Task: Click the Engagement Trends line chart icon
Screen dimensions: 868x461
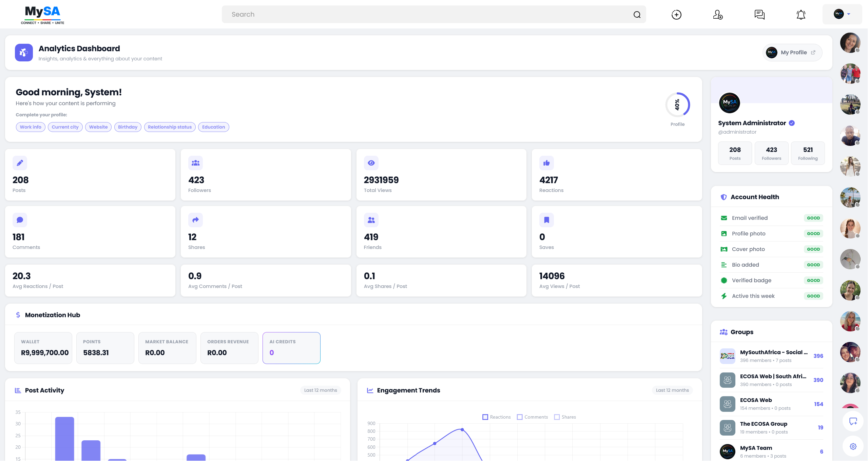Action: [370, 390]
